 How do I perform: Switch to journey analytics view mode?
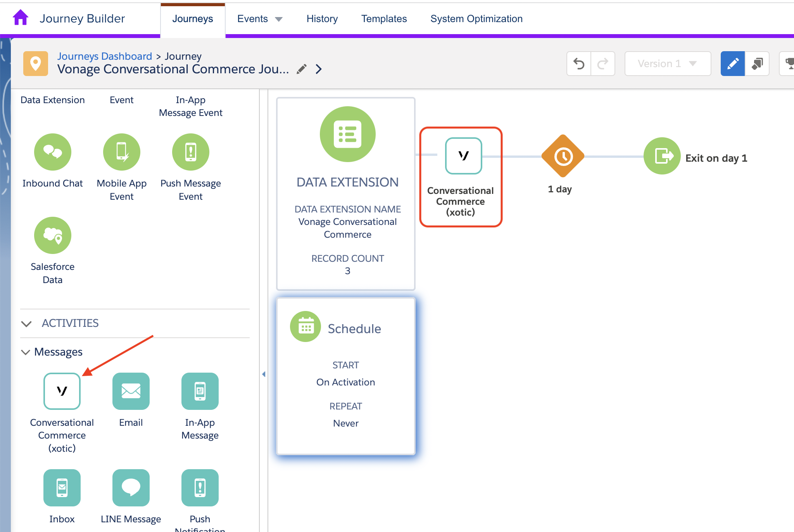click(x=758, y=63)
